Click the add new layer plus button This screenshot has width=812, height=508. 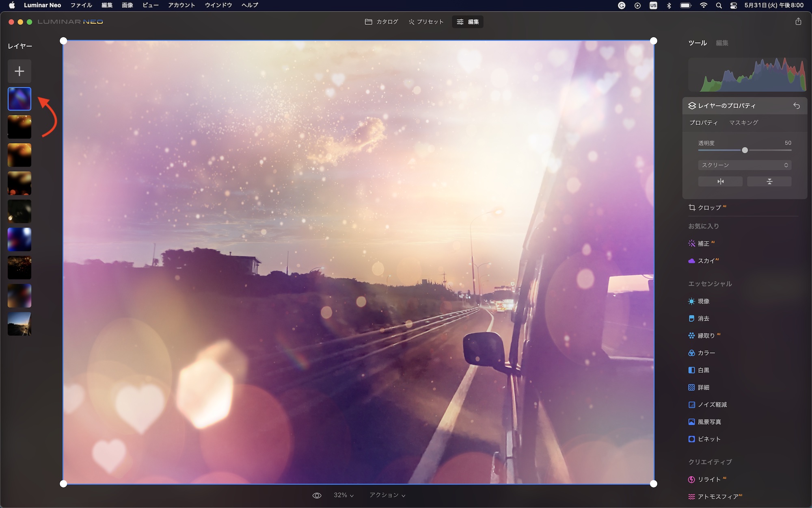[x=19, y=72]
